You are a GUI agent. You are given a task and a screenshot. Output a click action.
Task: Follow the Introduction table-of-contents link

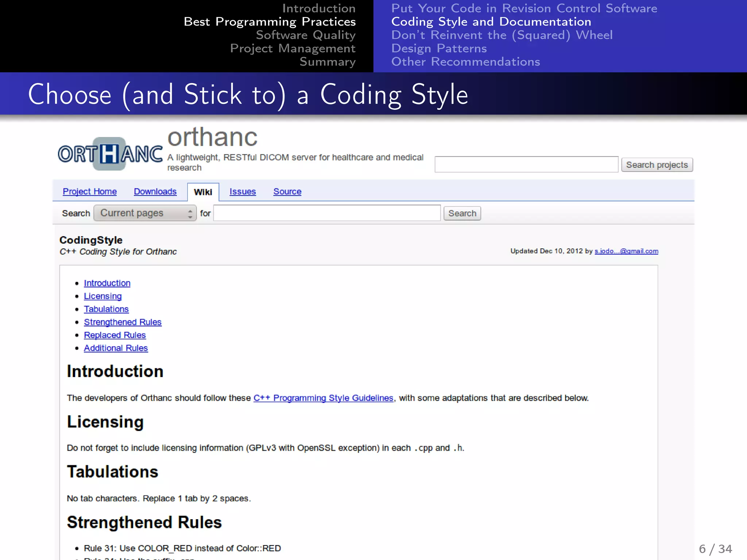click(x=107, y=283)
